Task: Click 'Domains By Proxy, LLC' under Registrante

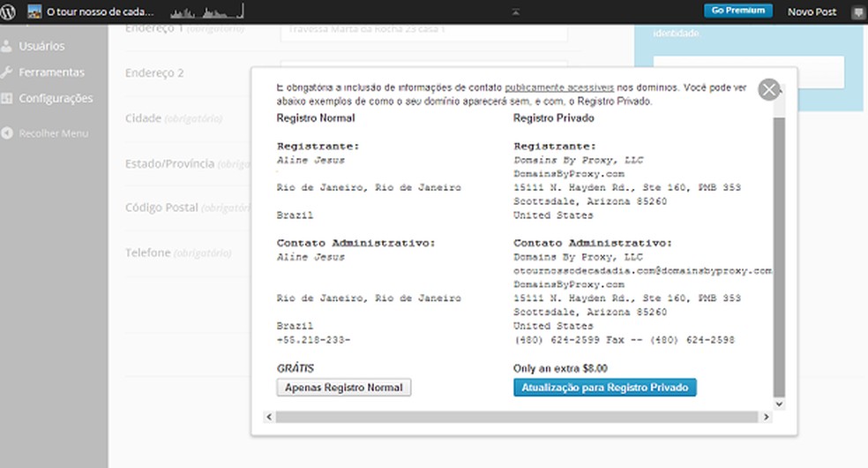Action: (x=578, y=160)
